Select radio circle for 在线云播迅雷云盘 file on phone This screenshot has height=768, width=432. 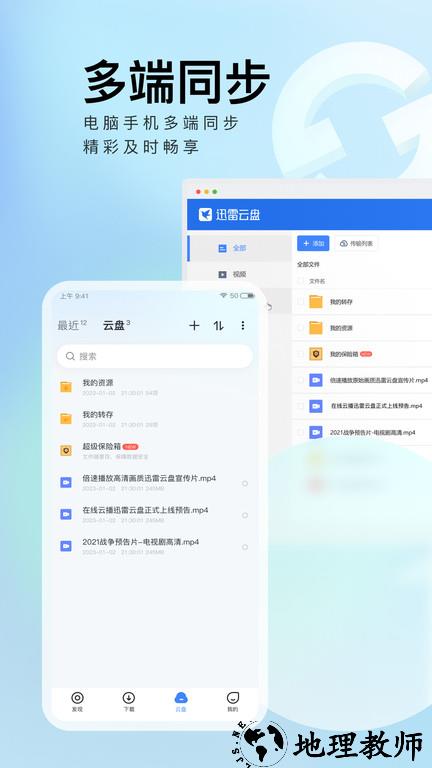coord(245,515)
